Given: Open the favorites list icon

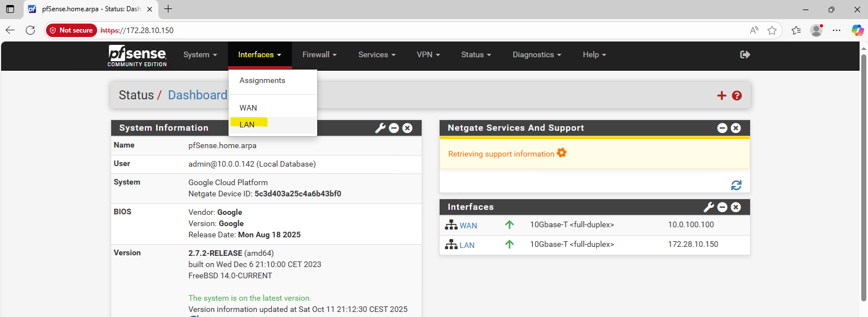Looking at the screenshot, I should pos(796,30).
